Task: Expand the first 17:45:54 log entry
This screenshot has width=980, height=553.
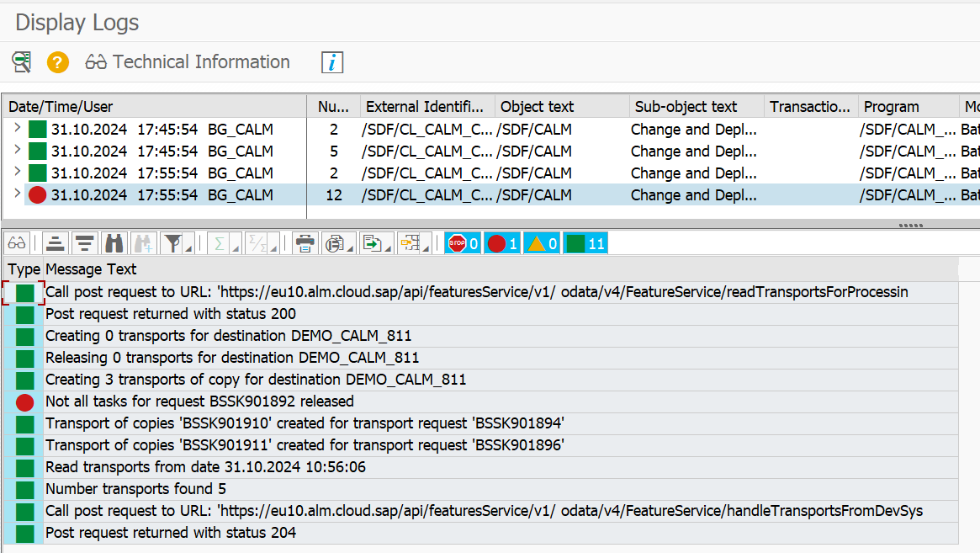Action: click(16, 129)
